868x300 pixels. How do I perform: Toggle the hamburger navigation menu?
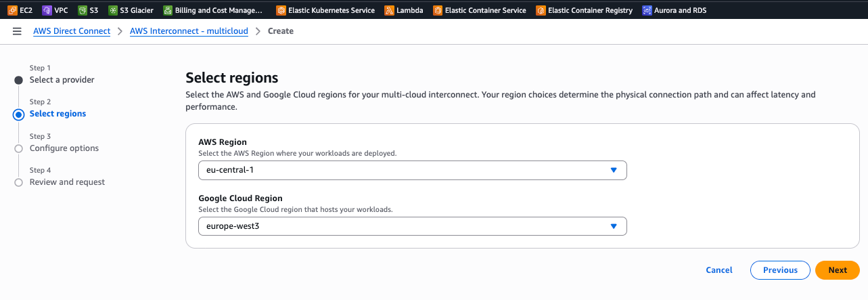tap(17, 31)
